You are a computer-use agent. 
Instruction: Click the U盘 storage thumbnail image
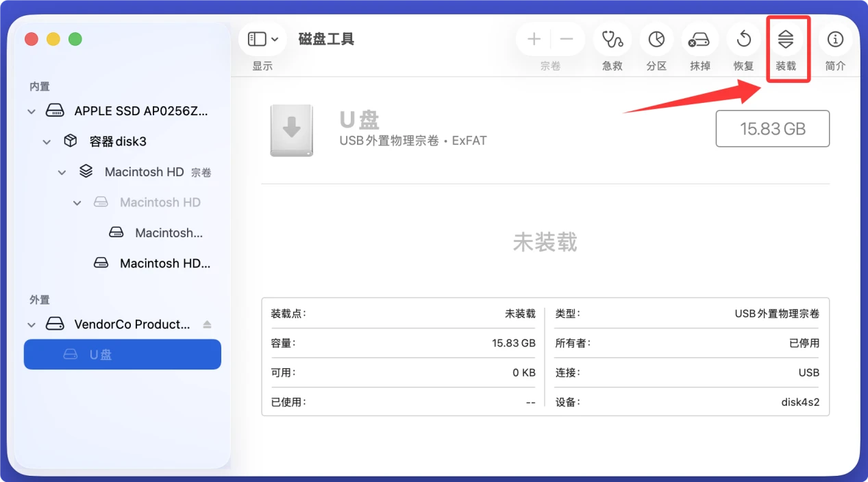(291, 130)
